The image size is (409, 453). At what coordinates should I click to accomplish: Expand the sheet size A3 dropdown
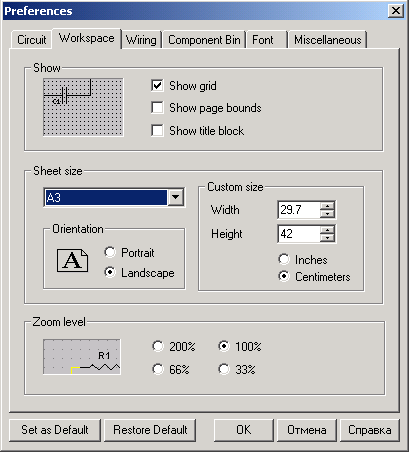(x=176, y=198)
